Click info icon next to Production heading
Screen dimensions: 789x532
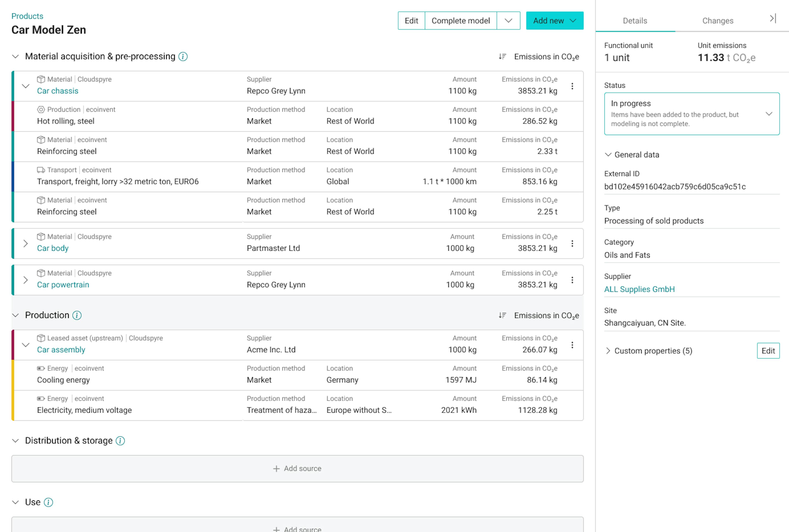(x=77, y=315)
